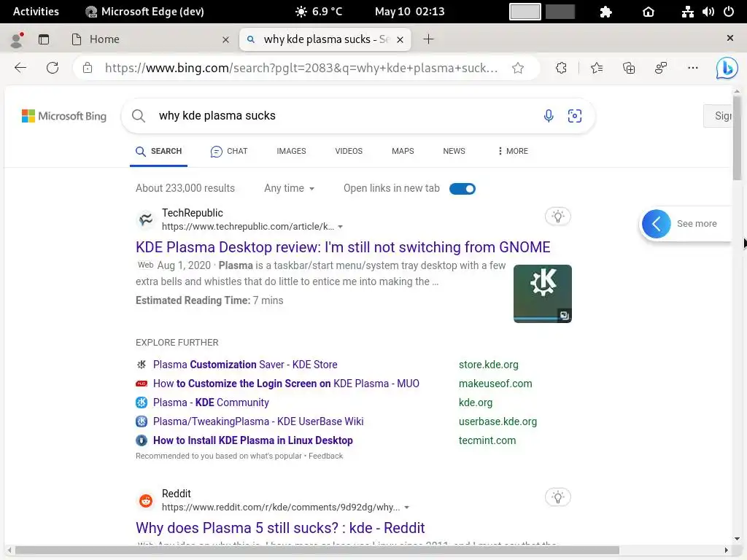
Task: Click the weather 6.9 °C indicator
Action: (x=319, y=12)
